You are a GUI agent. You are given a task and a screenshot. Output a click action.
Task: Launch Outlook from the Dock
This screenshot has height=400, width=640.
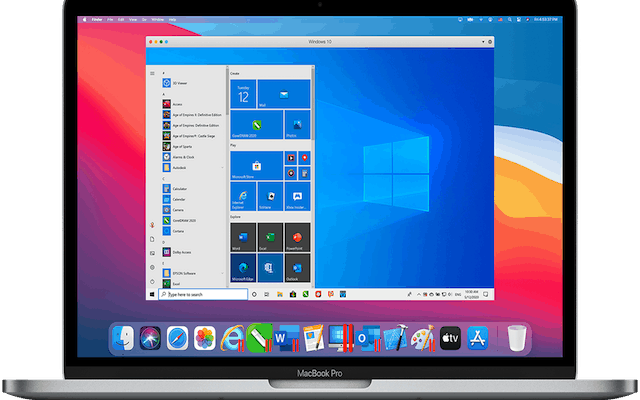[x=368, y=338]
